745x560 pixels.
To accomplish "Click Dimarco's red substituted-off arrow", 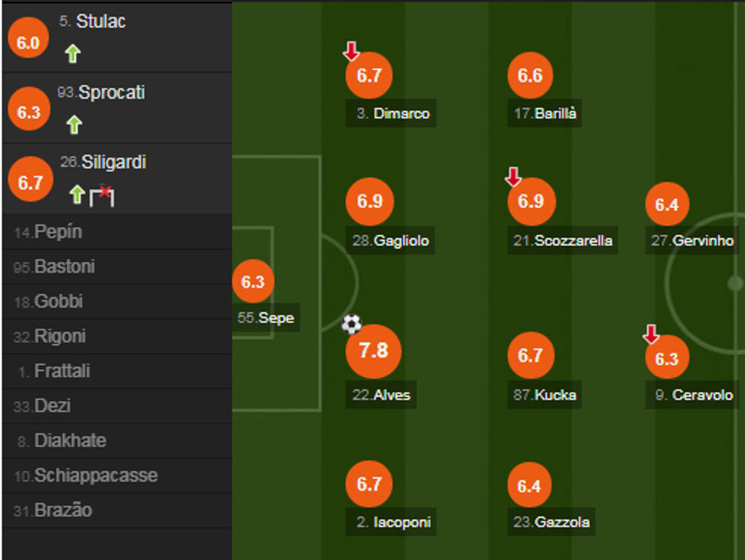I will (x=350, y=52).
